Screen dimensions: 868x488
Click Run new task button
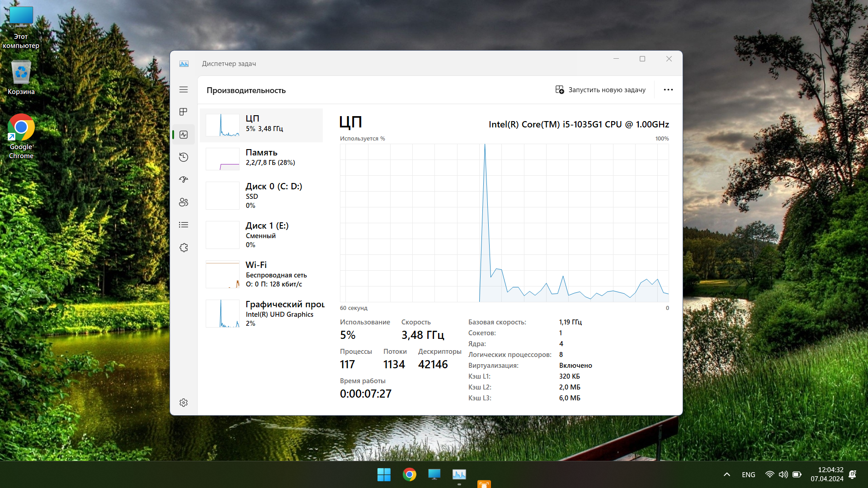pyautogui.click(x=600, y=90)
